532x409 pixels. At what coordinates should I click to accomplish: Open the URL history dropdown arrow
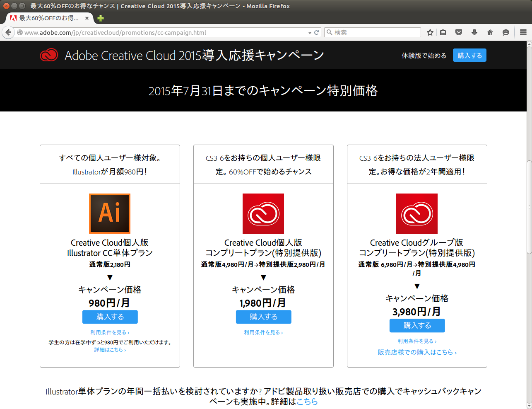point(310,33)
